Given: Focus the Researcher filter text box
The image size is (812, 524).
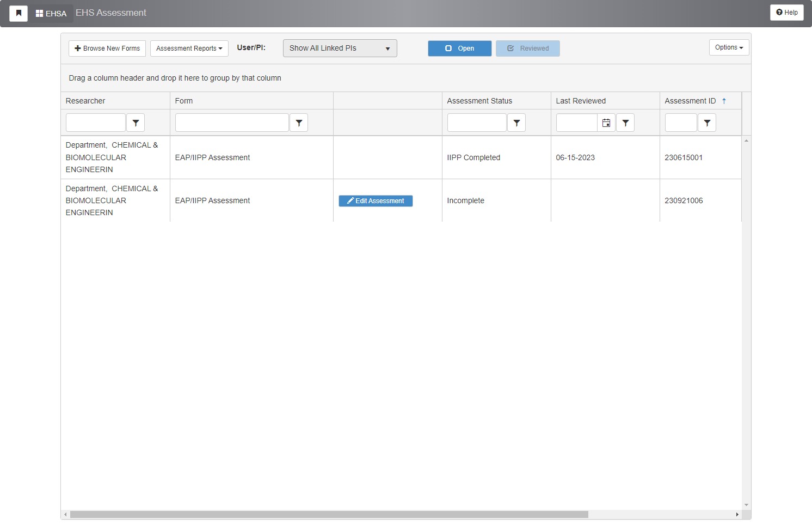Looking at the screenshot, I should [96, 123].
